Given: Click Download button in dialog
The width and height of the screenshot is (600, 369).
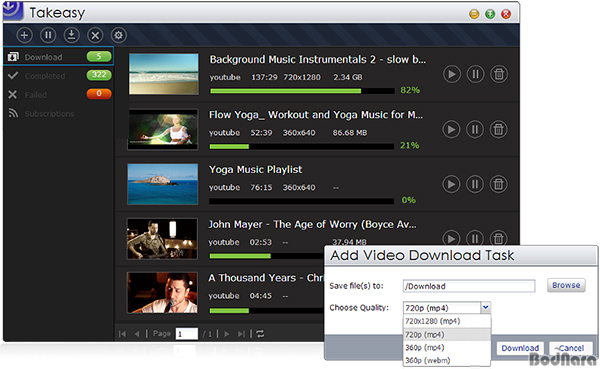Looking at the screenshot, I should click(x=520, y=348).
